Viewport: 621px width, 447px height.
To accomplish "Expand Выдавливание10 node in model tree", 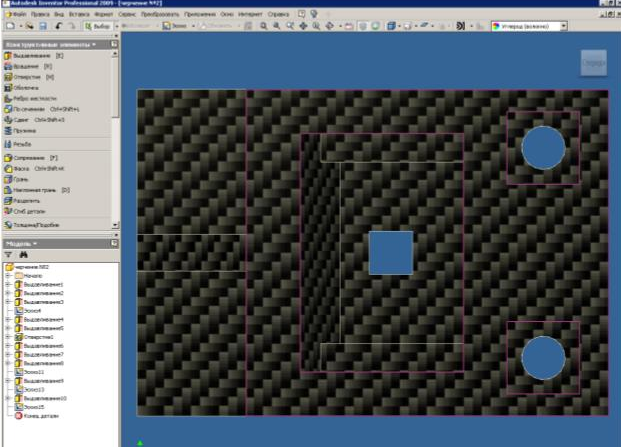I will tap(8, 398).
